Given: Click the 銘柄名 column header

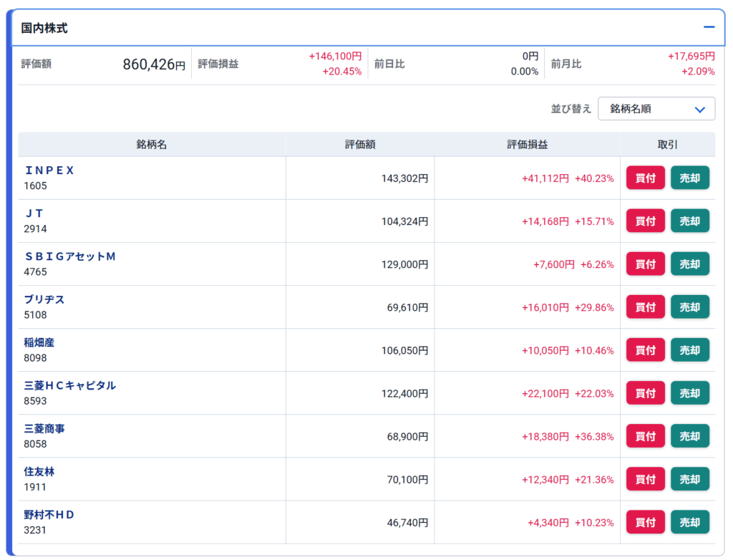Looking at the screenshot, I should pyautogui.click(x=152, y=145).
